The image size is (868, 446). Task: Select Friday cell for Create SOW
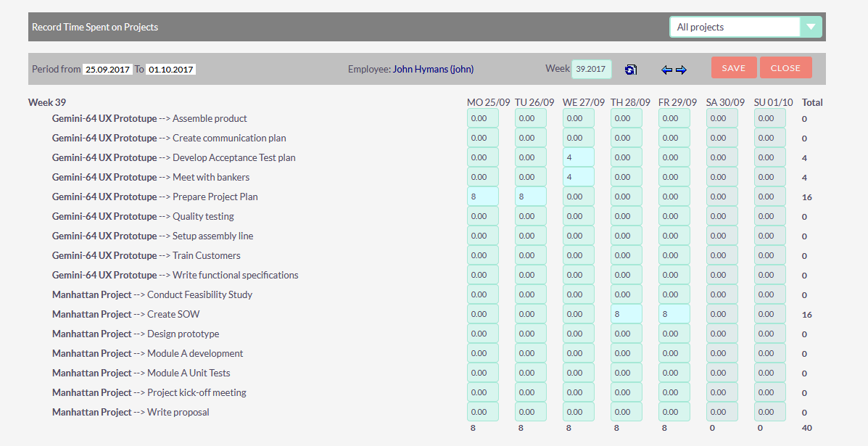pyautogui.click(x=674, y=314)
